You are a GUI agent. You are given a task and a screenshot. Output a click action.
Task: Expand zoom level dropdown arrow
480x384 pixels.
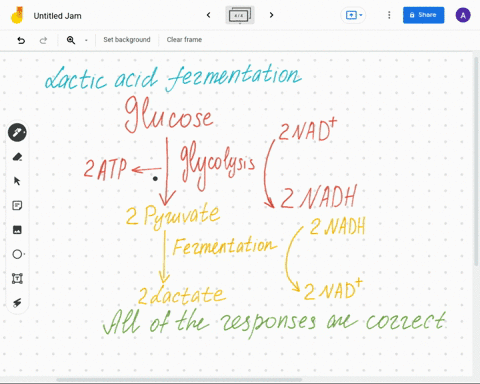tap(86, 40)
